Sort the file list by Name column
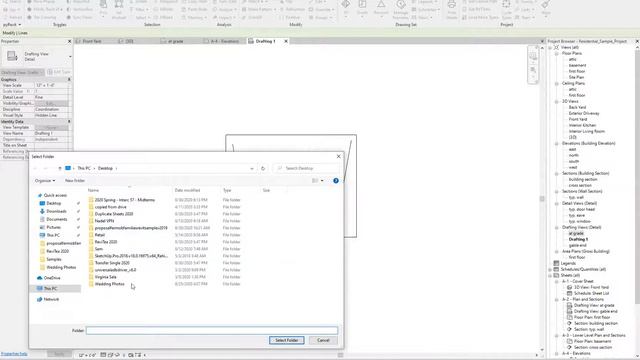 93,190
